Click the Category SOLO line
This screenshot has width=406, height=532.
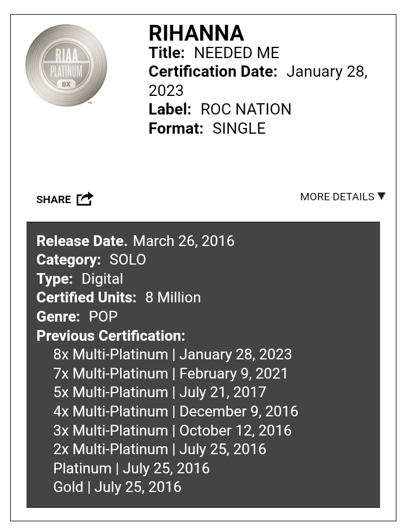tap(91, 260)
